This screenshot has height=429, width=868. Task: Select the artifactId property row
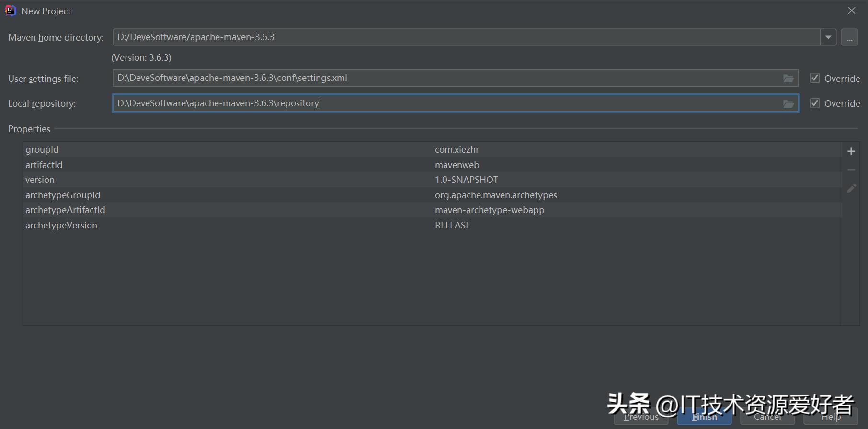coord(432,165)
